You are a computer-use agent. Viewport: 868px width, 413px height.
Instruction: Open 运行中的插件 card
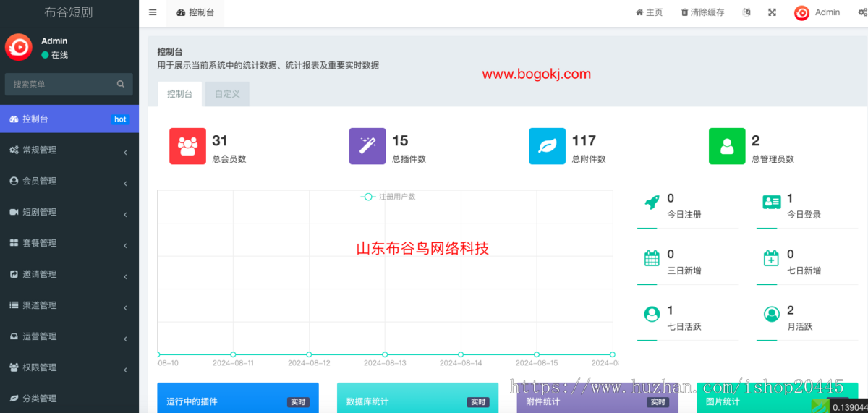coord(238,398)
